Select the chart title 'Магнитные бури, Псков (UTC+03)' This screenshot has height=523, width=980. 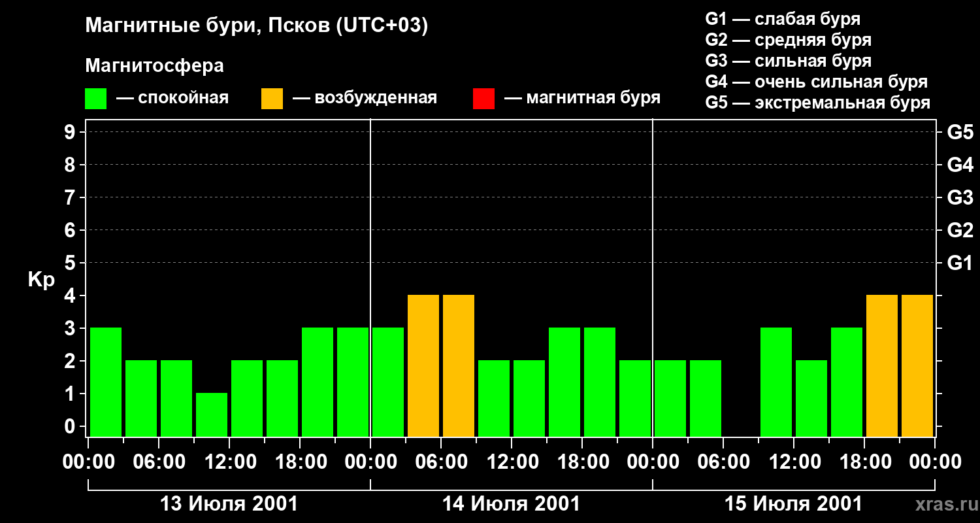(x=257, y=26)
